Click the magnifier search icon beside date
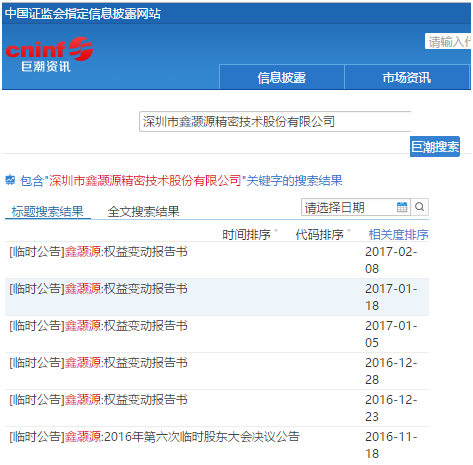This screenshot has width=473, height=465. pyautogui.click(x=420, y=207)
